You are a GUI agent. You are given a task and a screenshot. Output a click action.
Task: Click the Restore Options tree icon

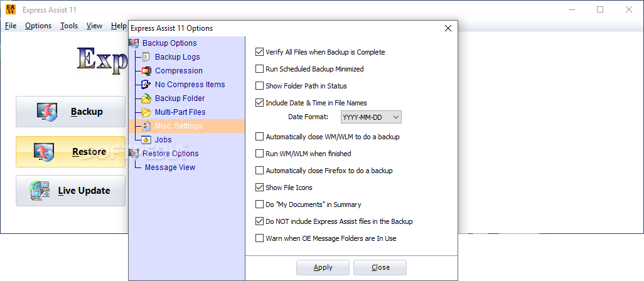point(134,154)
